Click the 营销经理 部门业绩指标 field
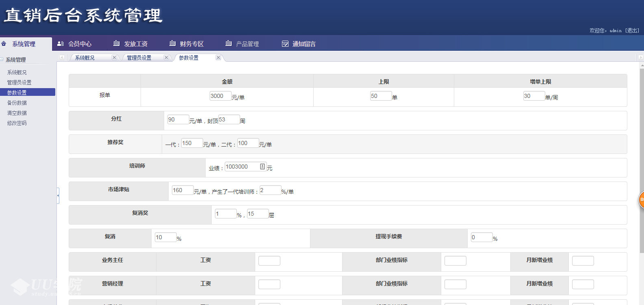The height and width of the screenshot is (305, 644). (455, 284)
